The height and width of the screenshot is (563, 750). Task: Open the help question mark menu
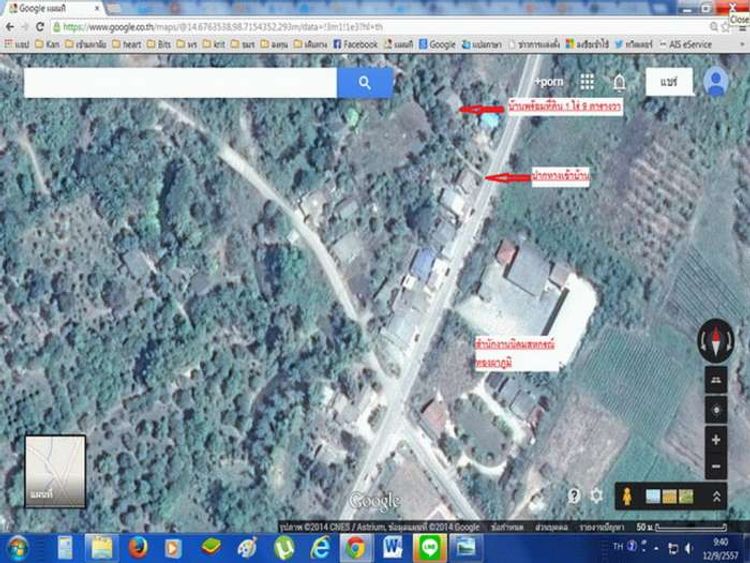pos(575,495)
